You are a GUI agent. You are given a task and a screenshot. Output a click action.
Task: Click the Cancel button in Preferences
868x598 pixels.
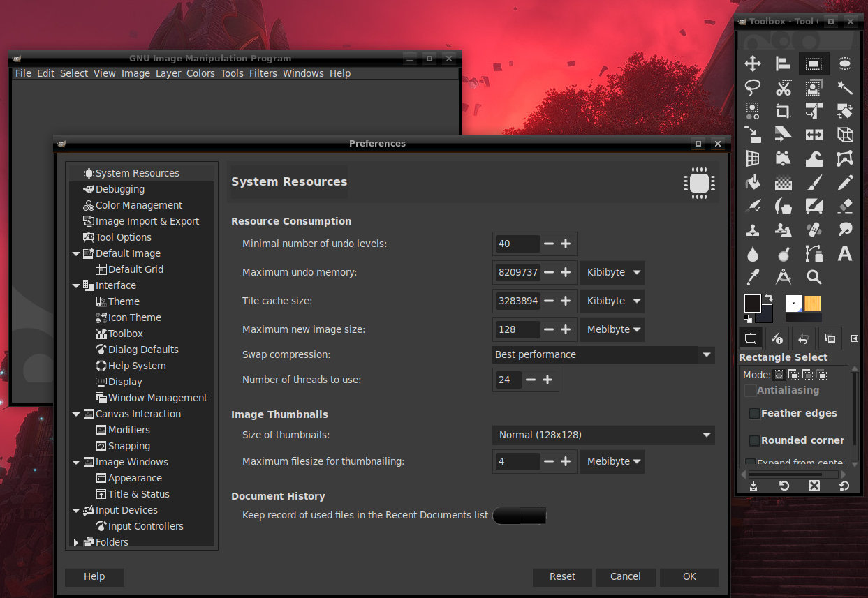625,576
